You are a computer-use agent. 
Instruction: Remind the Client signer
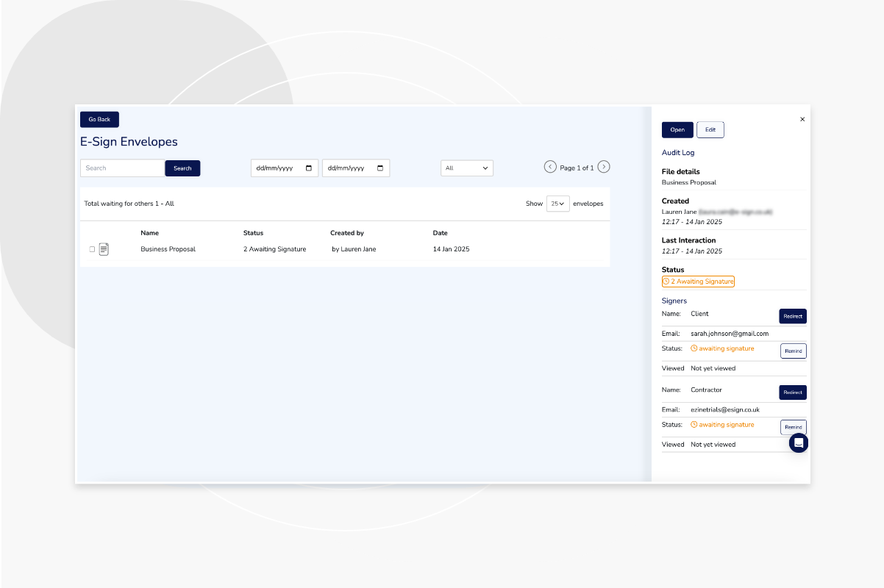pos(794,351)
